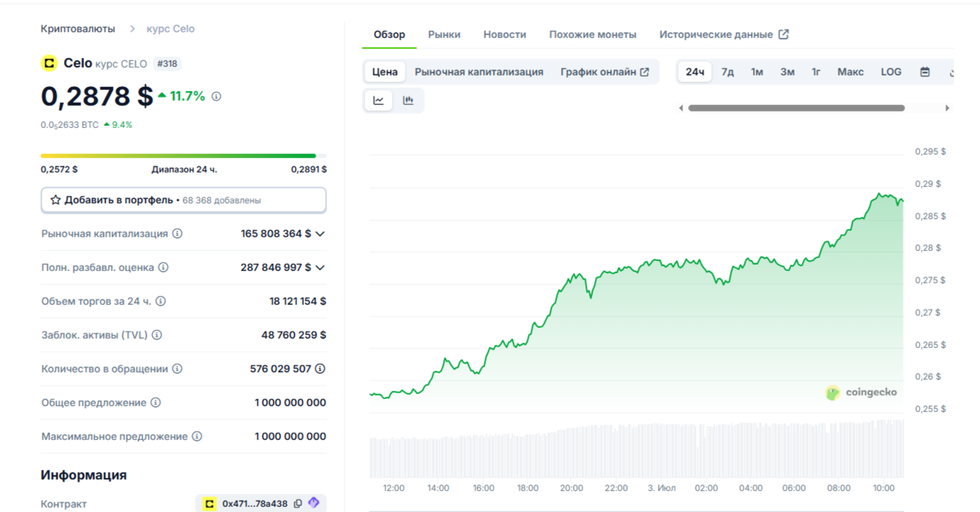The width and height of the screenshot is (980, 512).
Task: Click the Celo icon in contract chip
Action: pos(210,504)
